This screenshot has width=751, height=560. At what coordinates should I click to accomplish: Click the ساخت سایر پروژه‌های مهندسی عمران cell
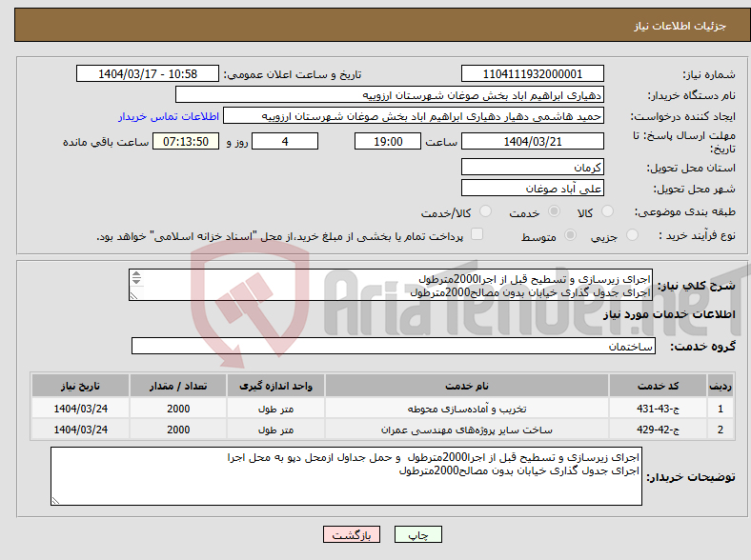click(466, 430)
